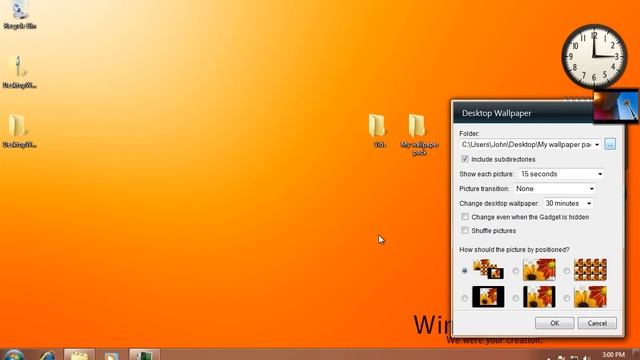Click the Show desktop strip on taskbar
This screenshot has width=640, height=360.
click(636, 354)
